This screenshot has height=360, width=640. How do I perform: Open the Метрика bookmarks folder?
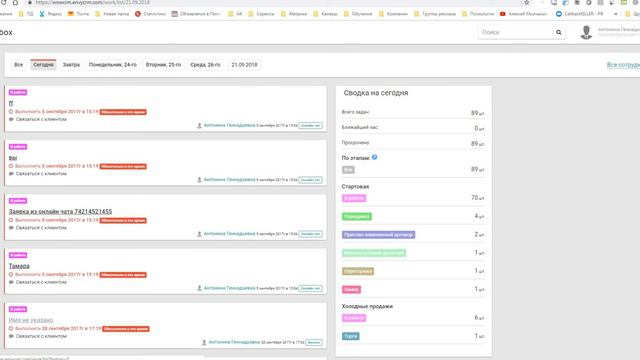click(x=294, y=14)
